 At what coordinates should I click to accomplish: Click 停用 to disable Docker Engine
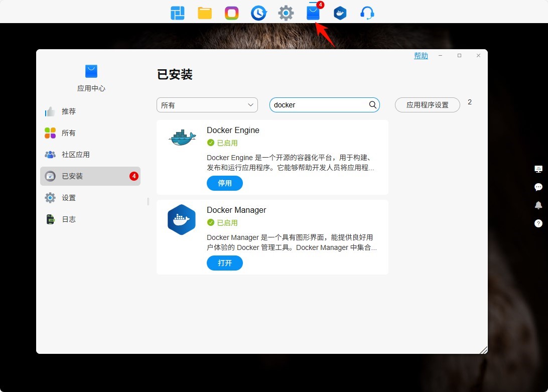(225, 183)
